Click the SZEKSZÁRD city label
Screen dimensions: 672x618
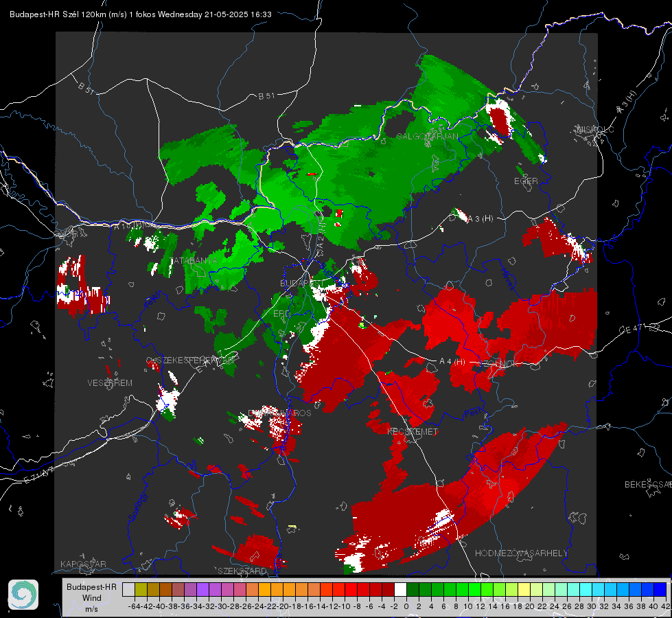[x=242, y=571]
